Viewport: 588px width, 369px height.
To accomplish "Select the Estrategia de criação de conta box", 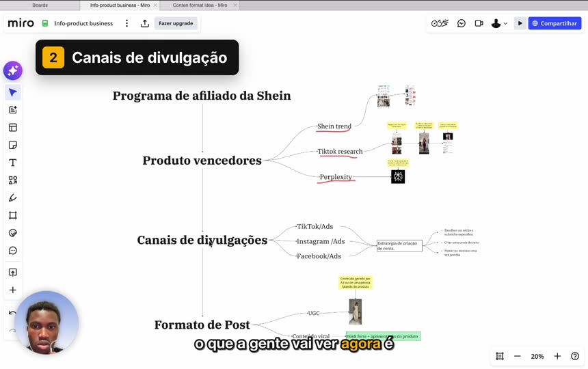I will (x=399, y=246).
